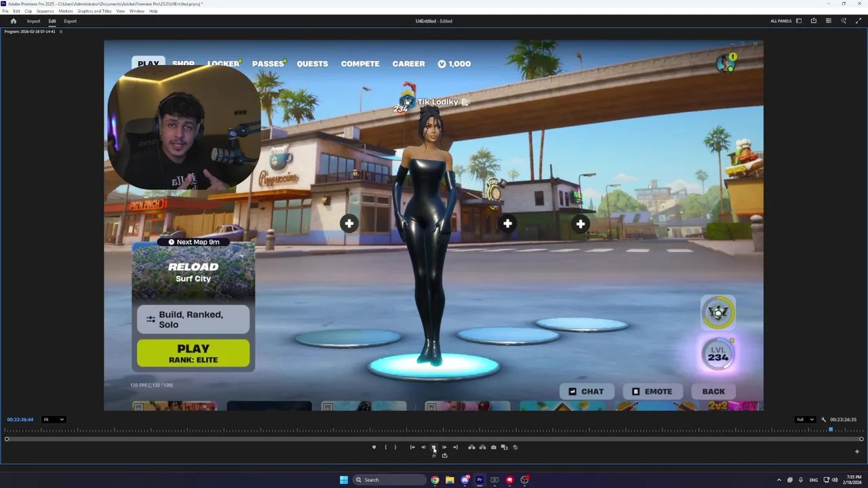The width and height of the screenshot is (868, 488).
Task: Click the playhead timecode 00:22:36:44
Action: (x=20, y=420)
